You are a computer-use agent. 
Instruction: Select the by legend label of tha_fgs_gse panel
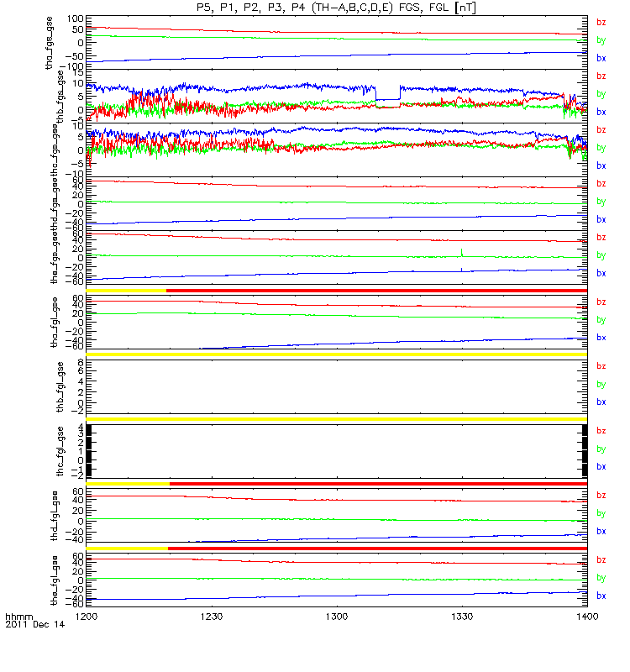tap(601, 40)
